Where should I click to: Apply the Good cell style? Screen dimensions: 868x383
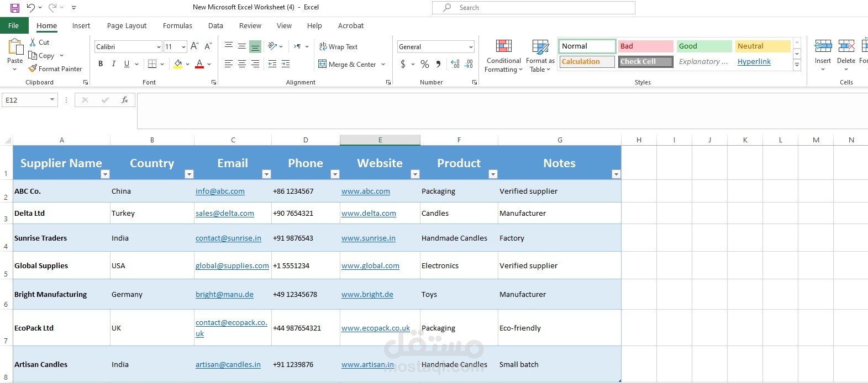coord(704,46)
